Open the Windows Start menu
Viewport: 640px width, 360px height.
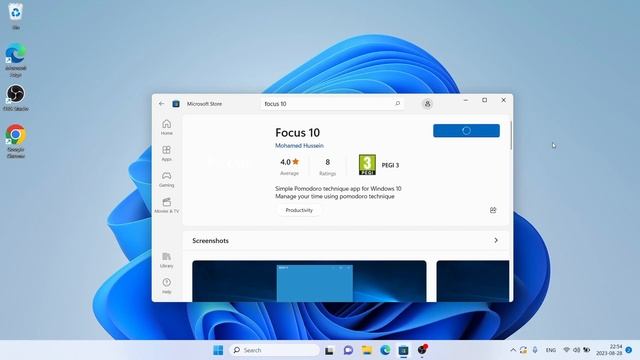click(218, 350)
